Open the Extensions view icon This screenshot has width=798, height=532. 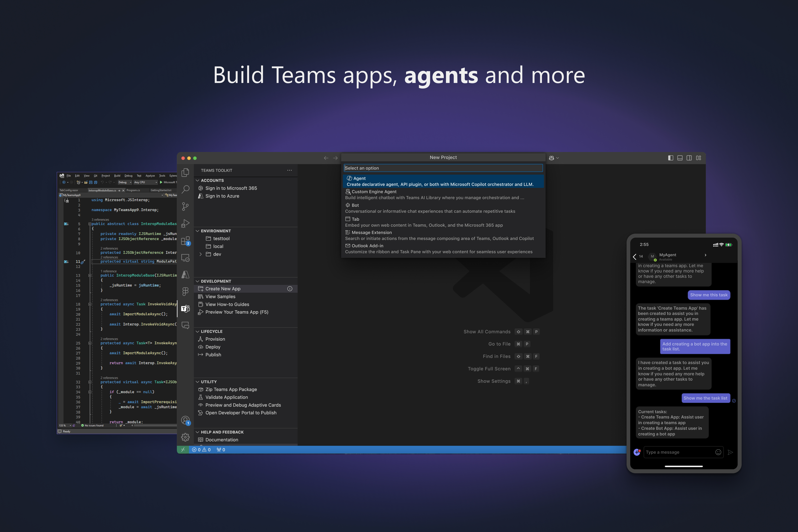(x=185, y=241)
